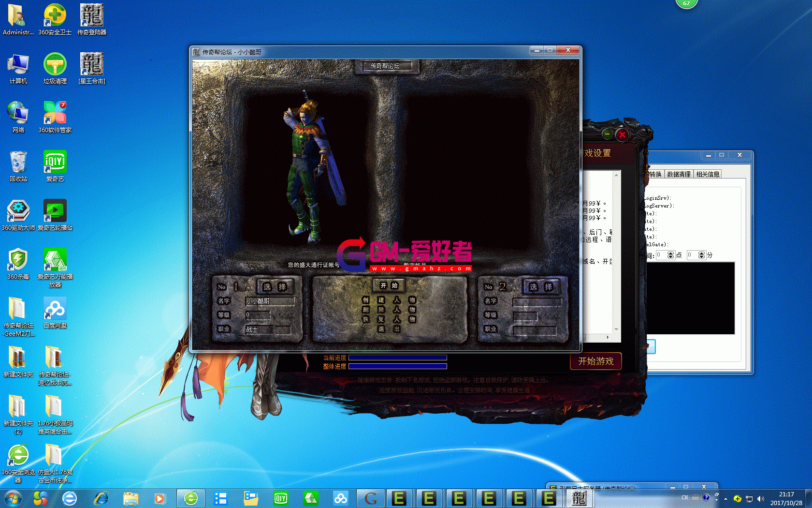Open 计算机 desktop icon
Viewport: 812px width, 508px height.
[x=18, y=68]
